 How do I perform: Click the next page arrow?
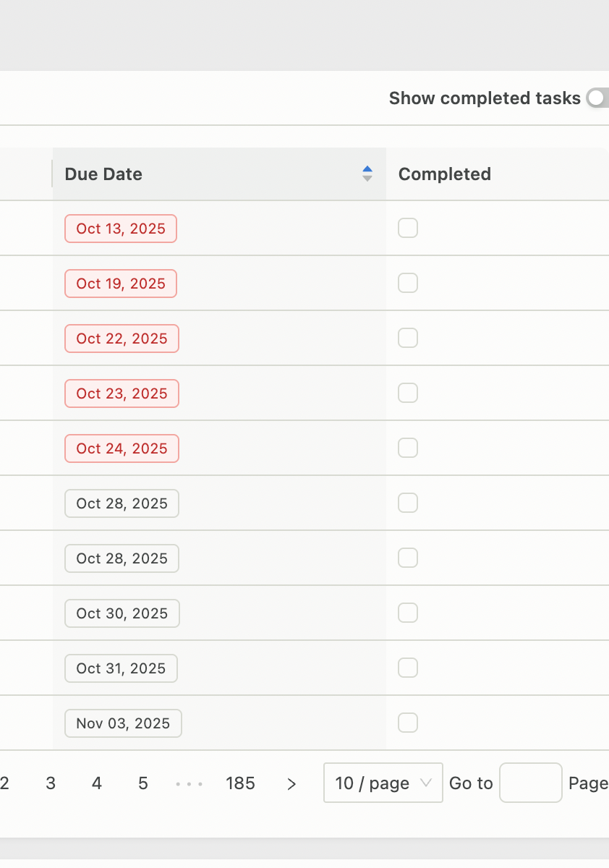[x=291, y=783]
